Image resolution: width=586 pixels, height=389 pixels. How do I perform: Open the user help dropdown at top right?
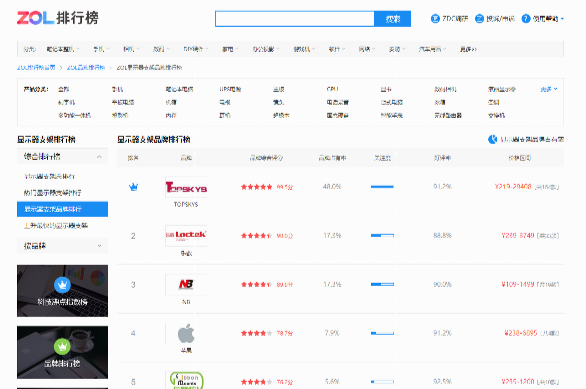[543, 18]
